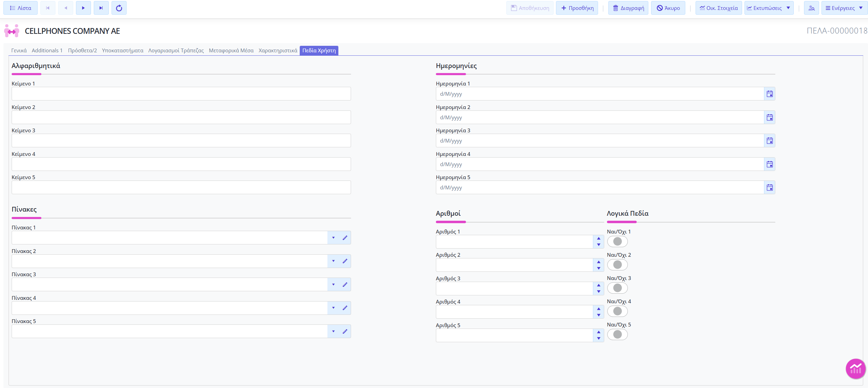The width and height of the screenshot is (868, 388).
Task: Select the Πεδία Χρήστη tab
Action: click(319, 51)
